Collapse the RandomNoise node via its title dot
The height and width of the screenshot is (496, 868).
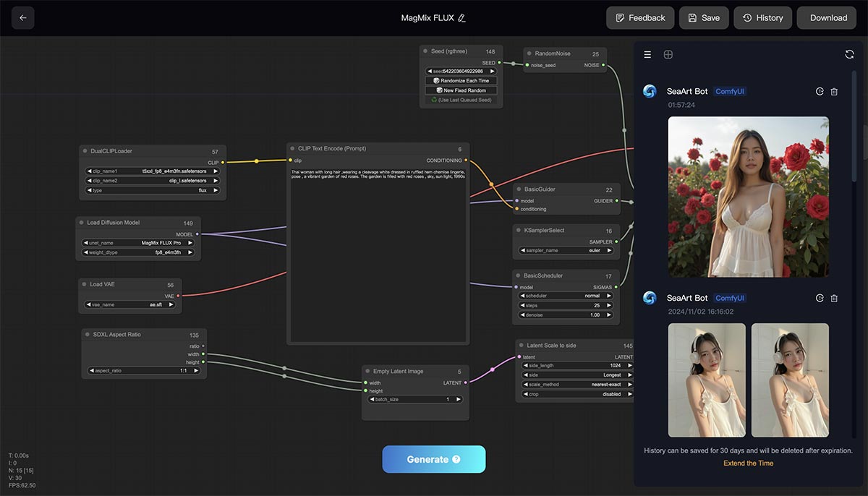point(528,54)
